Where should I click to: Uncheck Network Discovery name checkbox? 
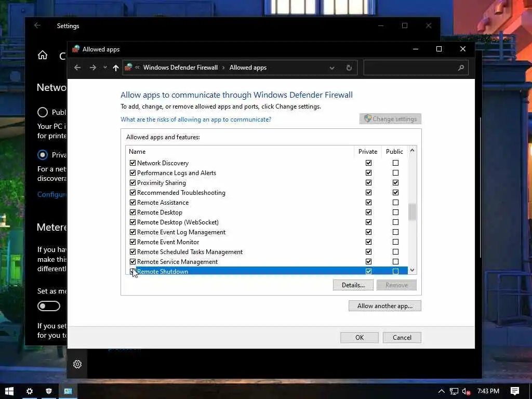click(x=132, y=163)
